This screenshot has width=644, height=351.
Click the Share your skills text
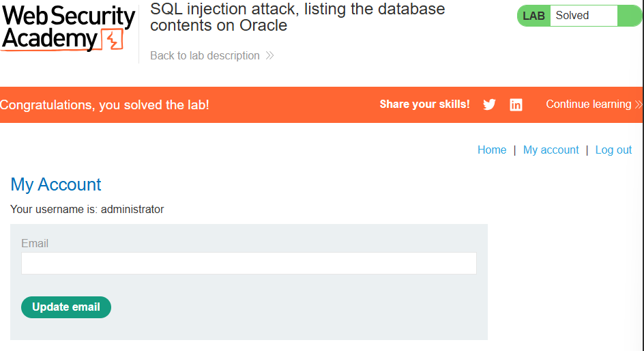pos(425,104)
